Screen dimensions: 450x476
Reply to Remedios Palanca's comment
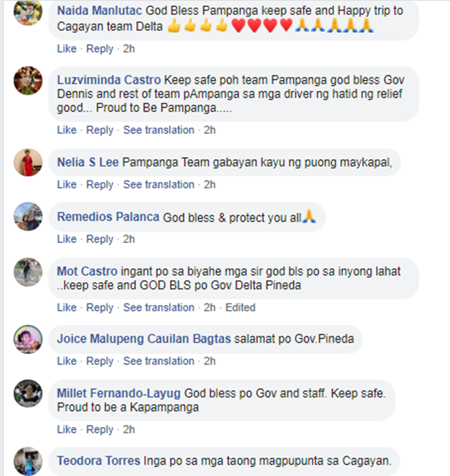(100, 240)
